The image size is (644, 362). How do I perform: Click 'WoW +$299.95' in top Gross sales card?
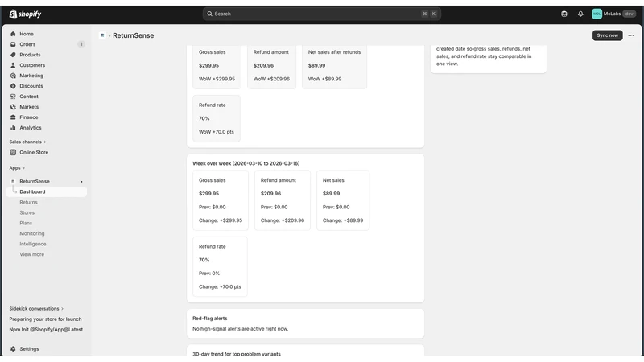217,79
